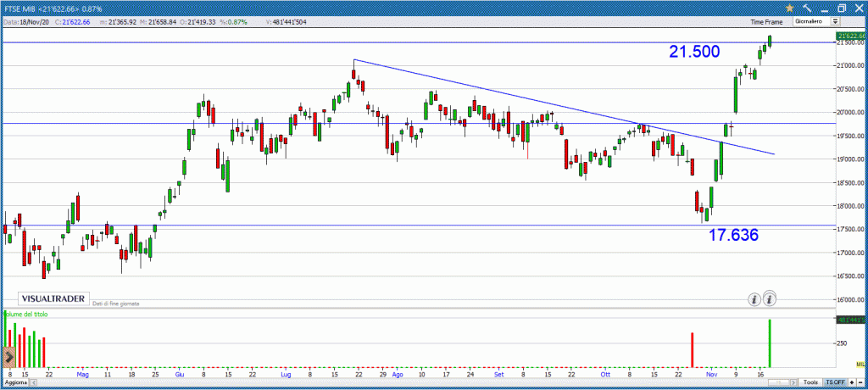Screen dimensions: 868x390
Task: Click the 21.500 resistance label
Action: point(694,52)
